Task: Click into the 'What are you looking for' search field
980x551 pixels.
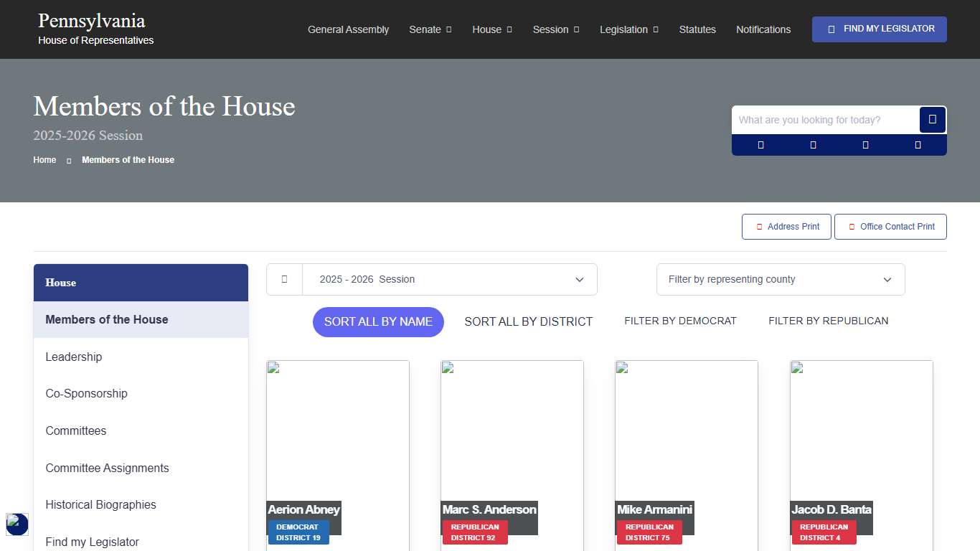Action: [825, 120]
